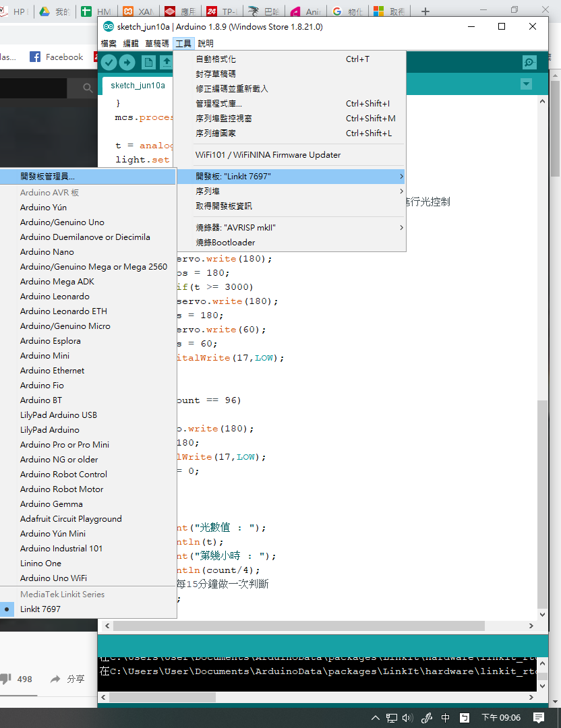Open 序列埠監控視窗 menu entry
This screenshot has height=728, width=561.
(289, 119)
